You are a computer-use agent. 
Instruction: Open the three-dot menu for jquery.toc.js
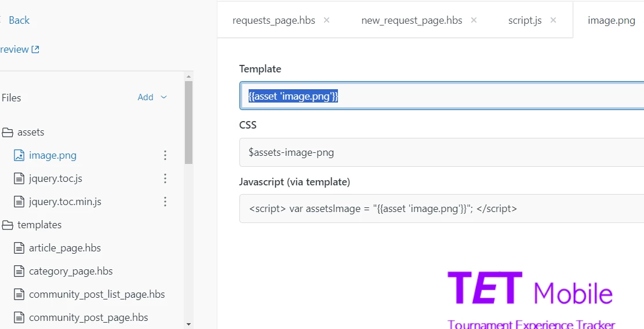click(x=165, y=178)
